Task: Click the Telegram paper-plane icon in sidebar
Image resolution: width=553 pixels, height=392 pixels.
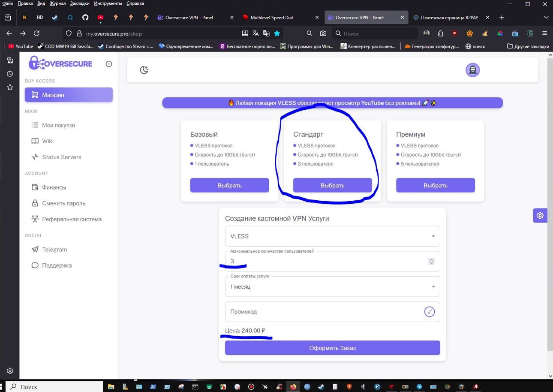Action: click(35, 250)
